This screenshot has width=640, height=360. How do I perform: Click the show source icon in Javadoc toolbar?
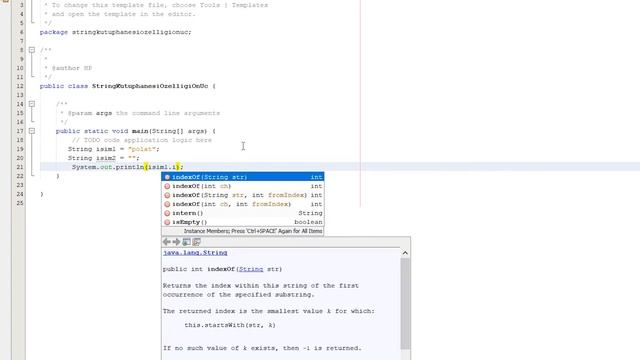pos(196,242)
